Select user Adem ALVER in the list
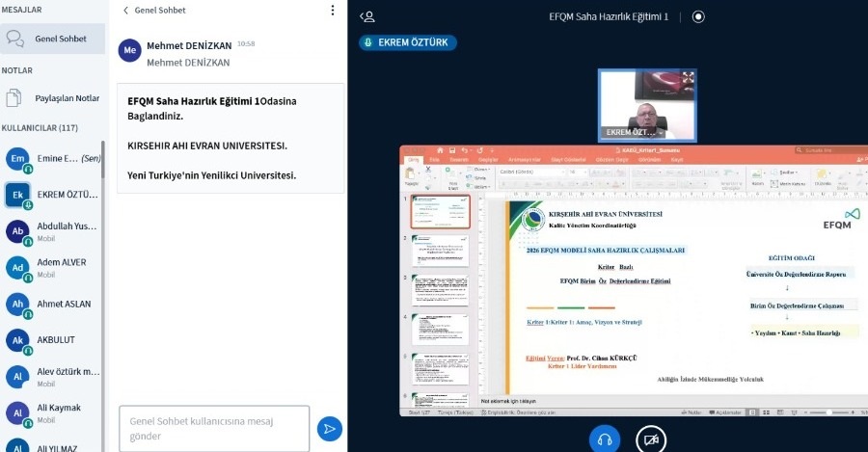Image resolution: width=868 pixels, height=452 pixels. pos(53,268)
